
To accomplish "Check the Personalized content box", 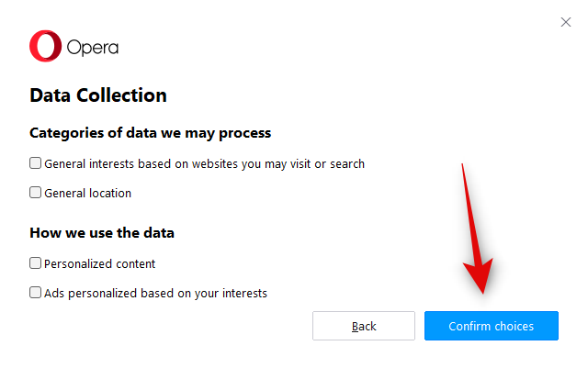I will [x=36, y=263].
